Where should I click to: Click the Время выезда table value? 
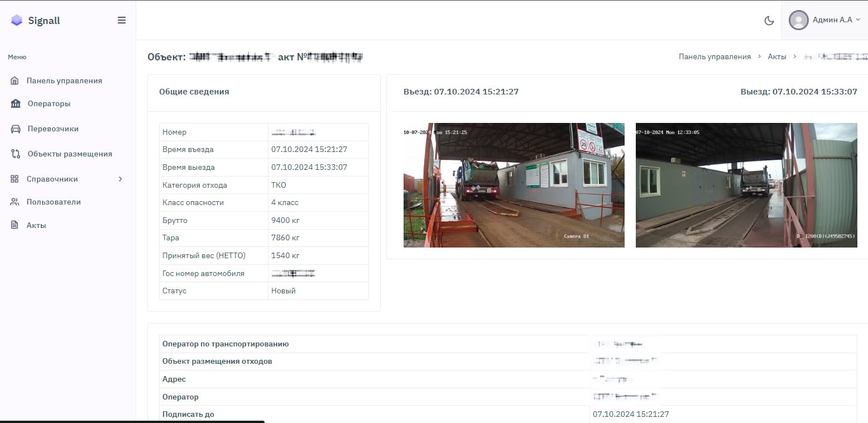309,168
